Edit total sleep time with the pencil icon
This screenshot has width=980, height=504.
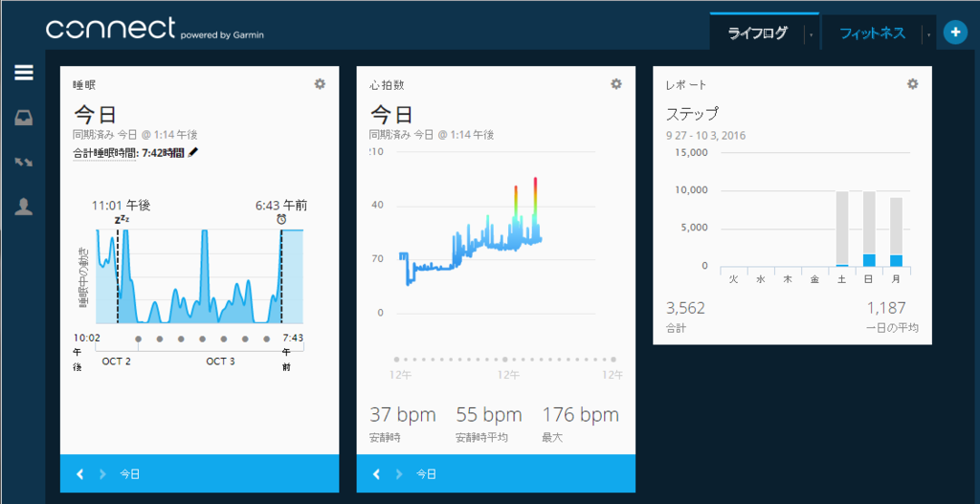pos(192,152)
